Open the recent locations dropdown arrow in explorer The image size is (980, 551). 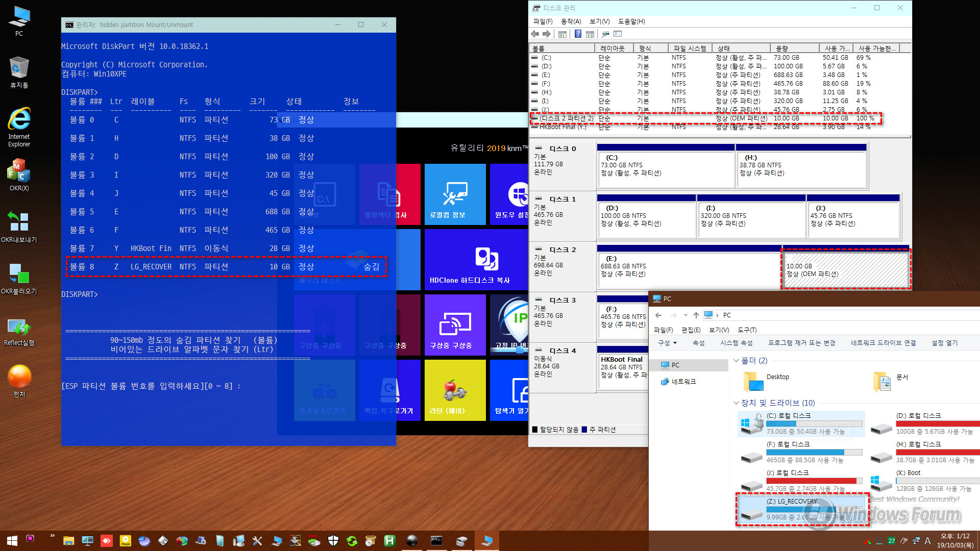685,315
